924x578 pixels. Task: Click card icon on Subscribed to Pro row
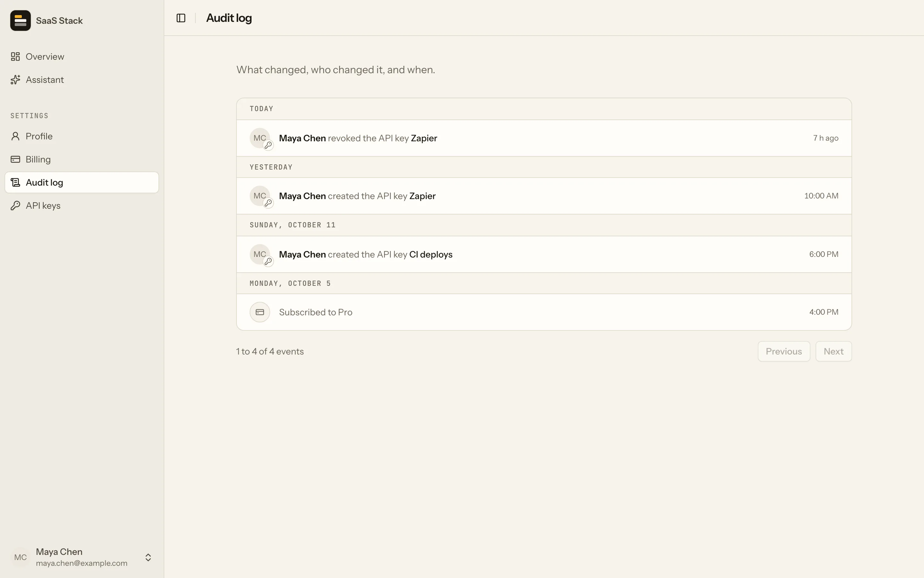click(260, 312)
